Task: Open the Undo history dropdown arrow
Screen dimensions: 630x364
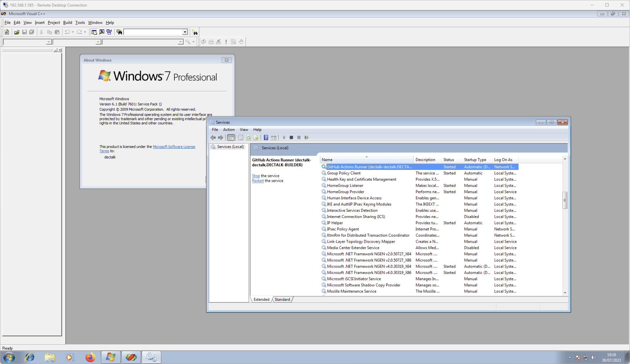Action: (x=73, y=32)
